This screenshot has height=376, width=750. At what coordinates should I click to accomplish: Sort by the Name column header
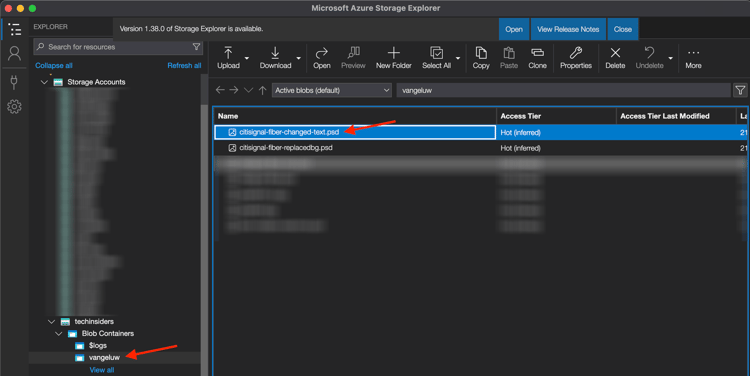click(x=354, y=116)
